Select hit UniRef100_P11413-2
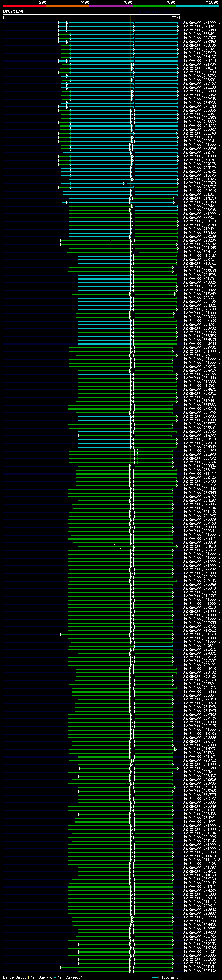Viewport: 222px width, 980px height. [201, 856]
